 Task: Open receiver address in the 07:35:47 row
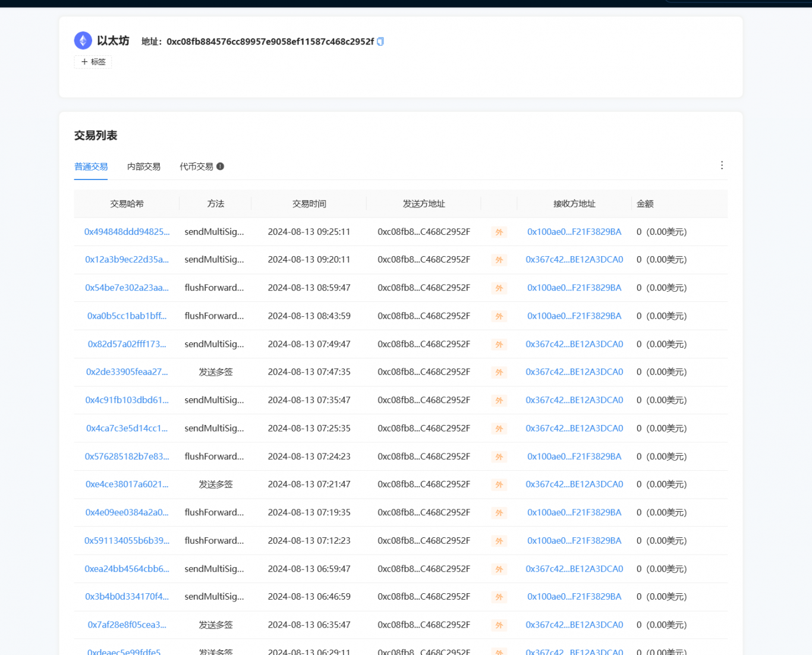[574, 400]
